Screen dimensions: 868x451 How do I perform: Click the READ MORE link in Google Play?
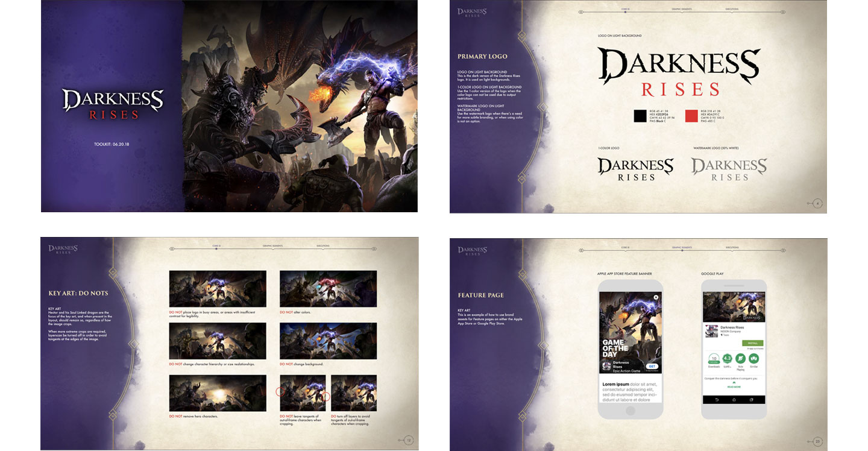(734, 387)
